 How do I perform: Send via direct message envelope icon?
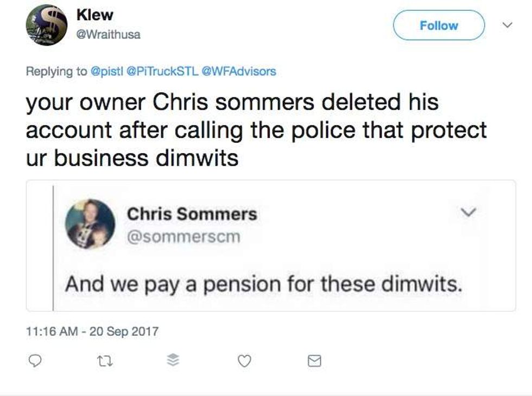click(x=314, y=361)
